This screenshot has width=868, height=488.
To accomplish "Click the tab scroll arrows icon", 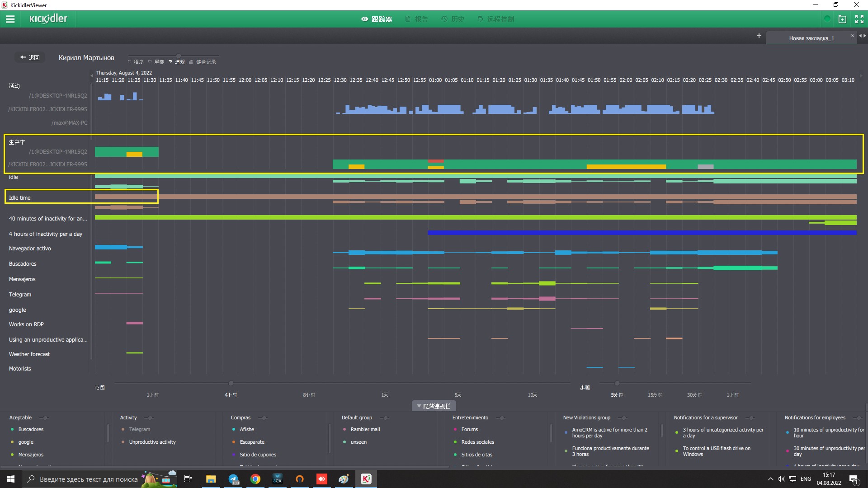I will pos(863,36).
